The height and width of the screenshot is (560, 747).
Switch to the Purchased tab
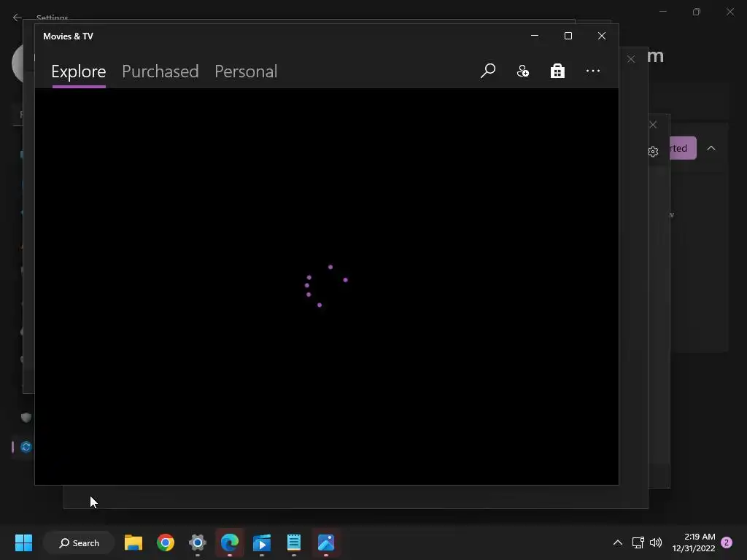coord(160,71)
